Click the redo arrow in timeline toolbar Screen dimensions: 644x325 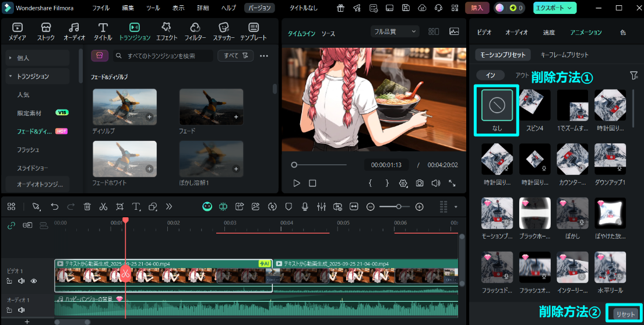(x=71, y=207)
